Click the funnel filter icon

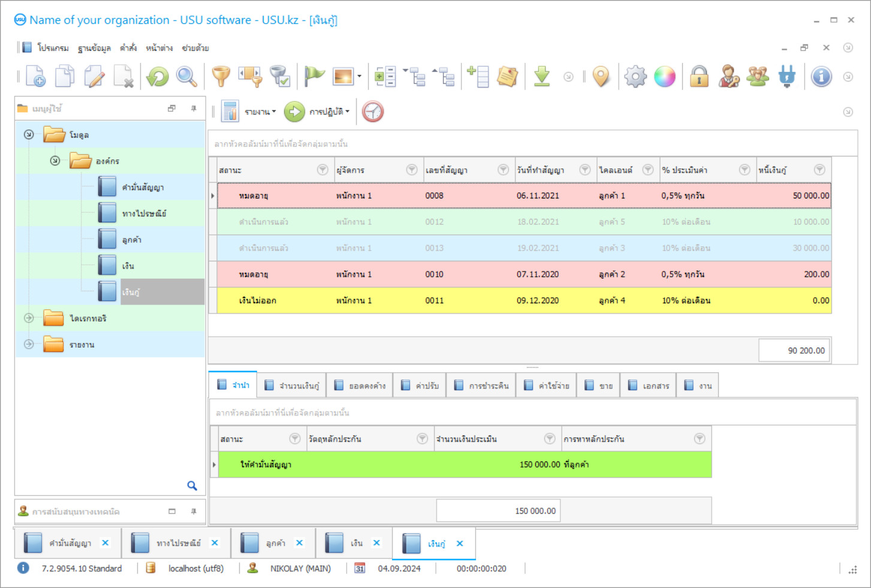click(x=221, y=77)
